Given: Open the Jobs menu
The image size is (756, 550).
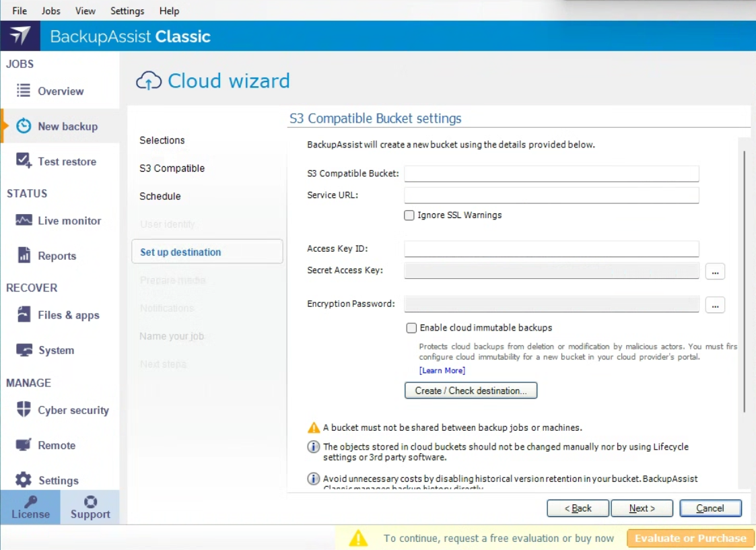Looking at the screenshot, I should click(x=50, y=11).
